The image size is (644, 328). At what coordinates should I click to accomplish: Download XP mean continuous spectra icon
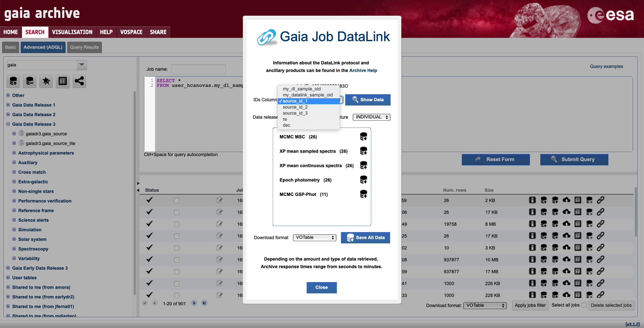[363, 165]
